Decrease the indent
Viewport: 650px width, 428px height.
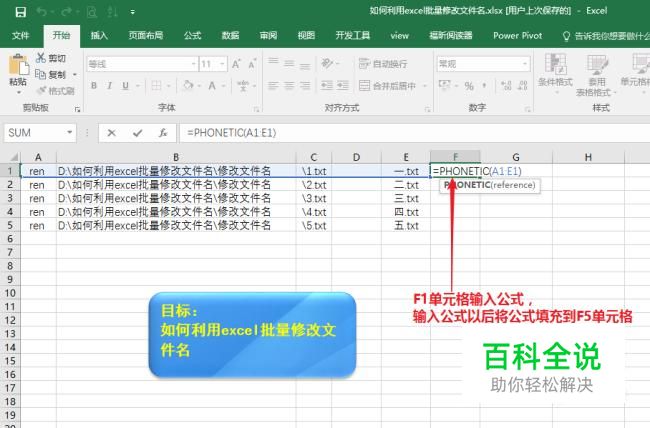327,85
